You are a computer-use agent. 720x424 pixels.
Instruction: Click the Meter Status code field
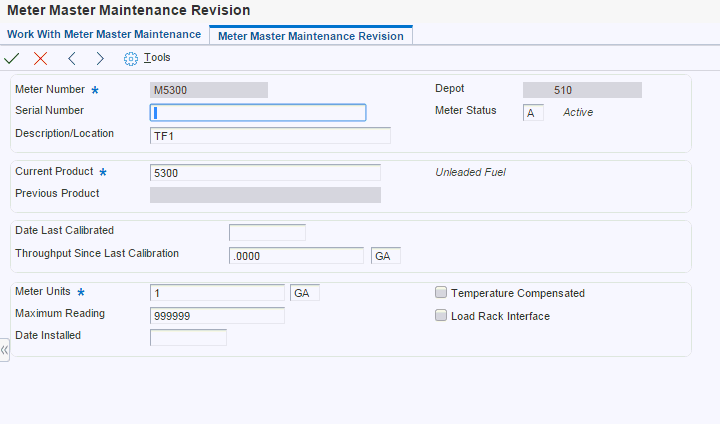tap(533, 112)
